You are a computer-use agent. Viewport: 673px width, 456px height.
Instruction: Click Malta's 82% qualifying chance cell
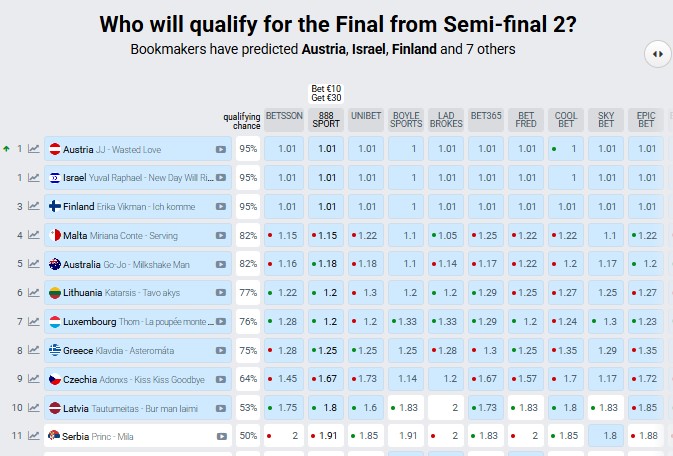click(x=248, y=235)
